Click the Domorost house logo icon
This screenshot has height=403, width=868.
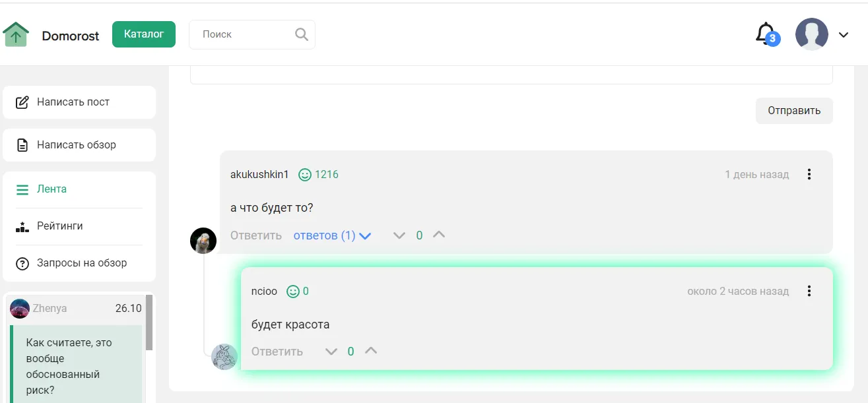tap(16, 34)
